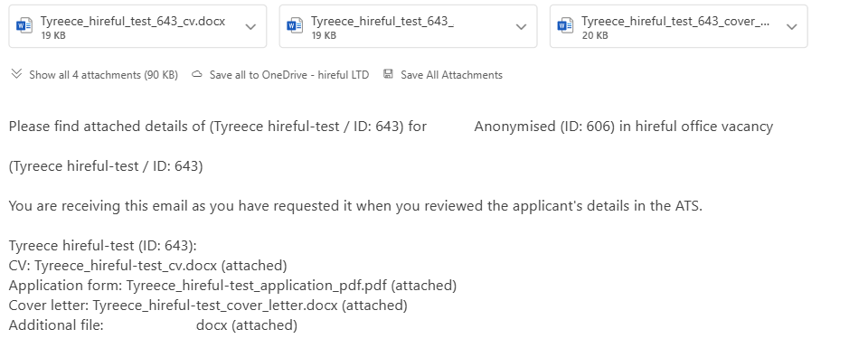Click the Application form pdf line
Image resolution: width=868 pixels, height=348 pixels.
click(x=232, y=286)
